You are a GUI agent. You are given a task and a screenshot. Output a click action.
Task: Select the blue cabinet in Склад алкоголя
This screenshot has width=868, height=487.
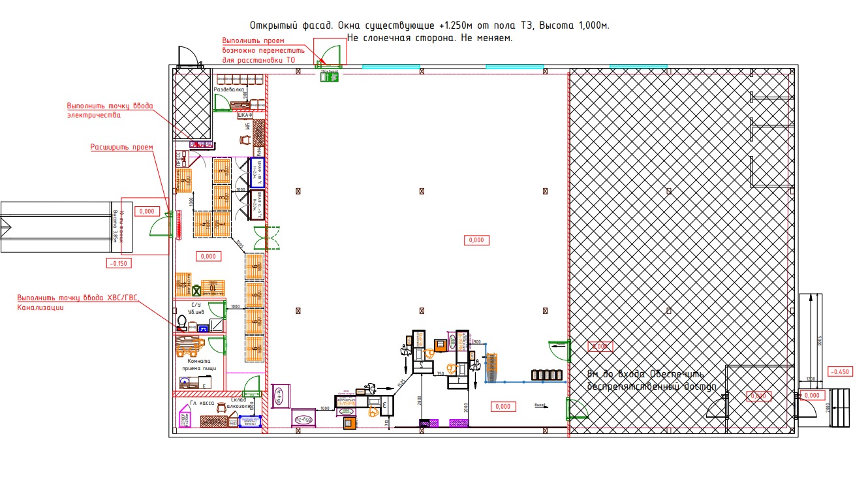(249, 422)
